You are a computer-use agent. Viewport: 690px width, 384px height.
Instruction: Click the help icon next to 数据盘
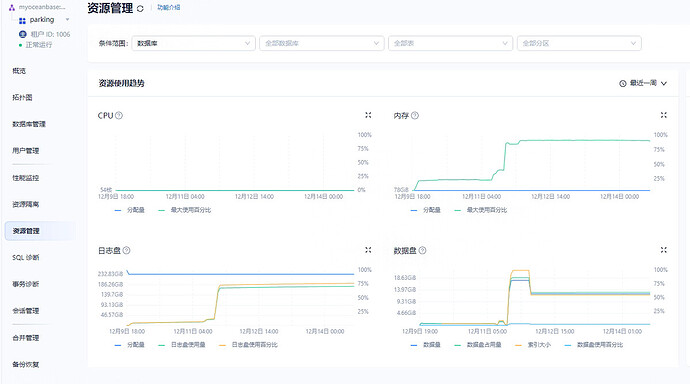coord(422,250)
